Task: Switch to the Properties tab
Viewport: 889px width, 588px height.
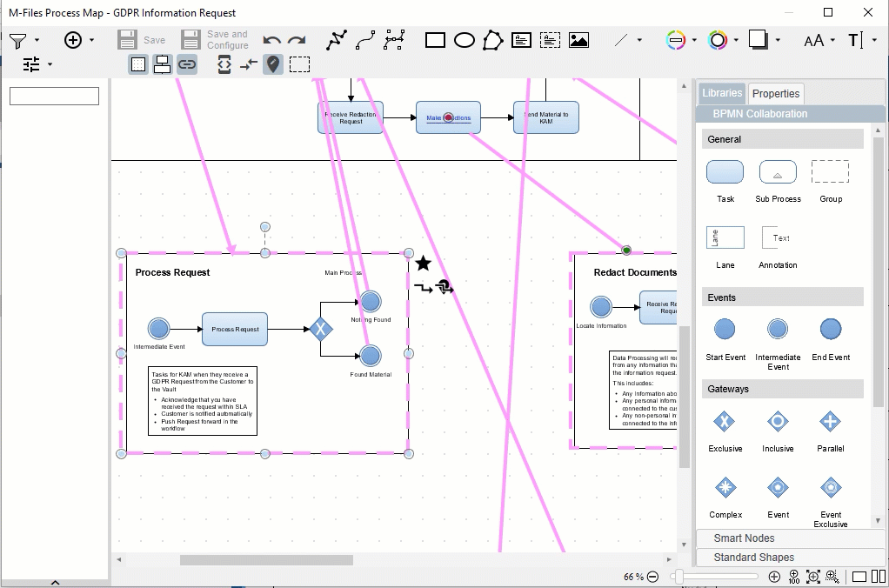Action: point(775,94)
